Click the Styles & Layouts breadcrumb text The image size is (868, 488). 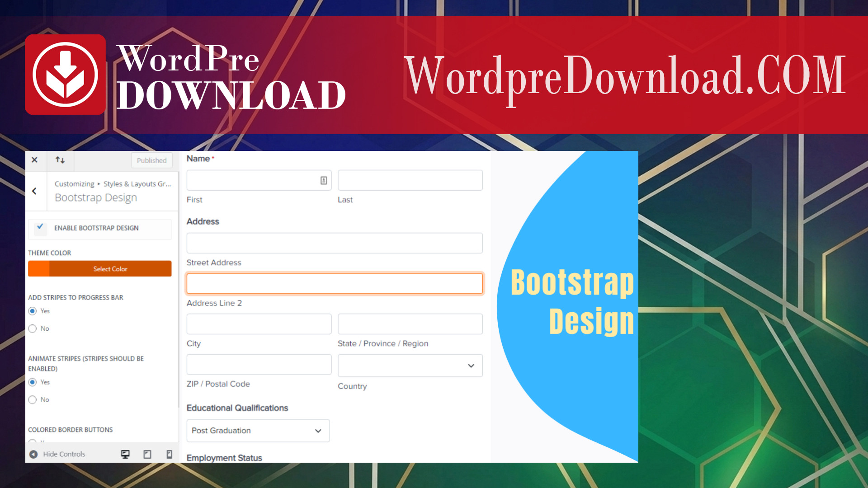coord(137,184)
